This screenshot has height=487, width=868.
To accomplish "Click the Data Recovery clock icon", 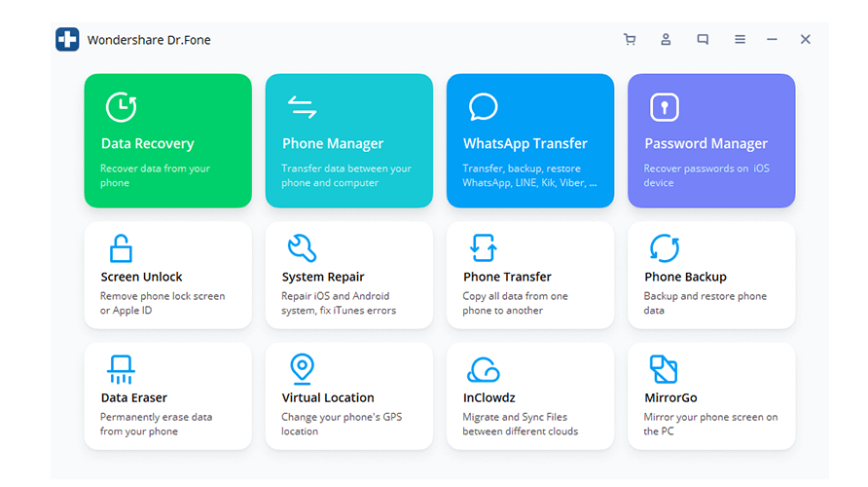I will [121, 107].
